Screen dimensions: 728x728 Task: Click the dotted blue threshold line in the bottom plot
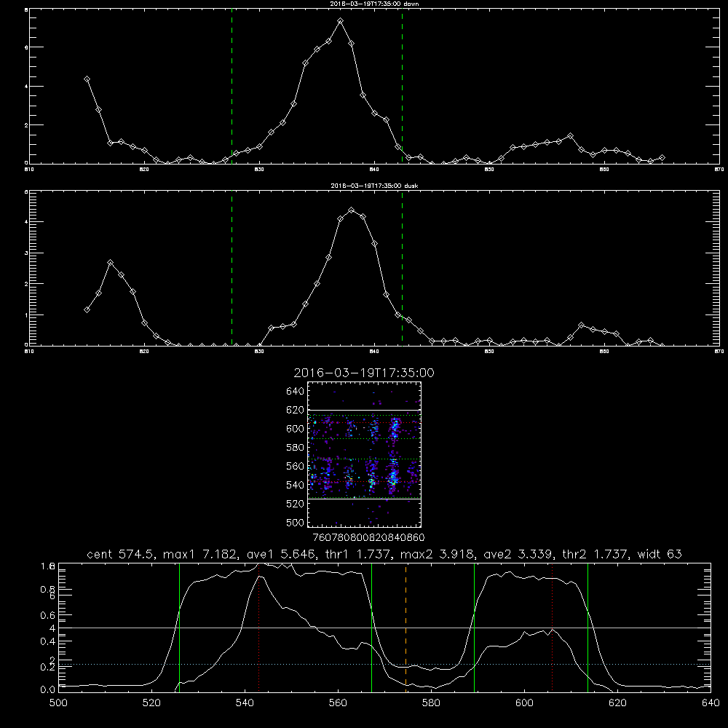[x=384, y=665]
